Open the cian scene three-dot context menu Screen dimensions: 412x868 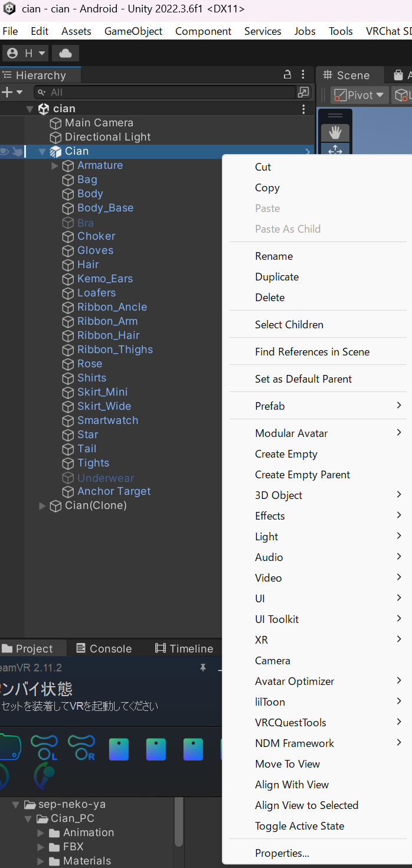point(303,109)
